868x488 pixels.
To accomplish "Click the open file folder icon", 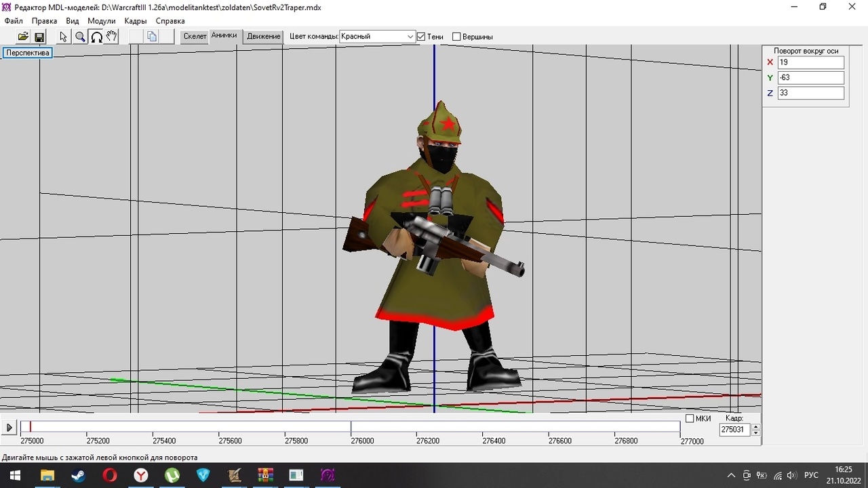I will coord(23,37).
